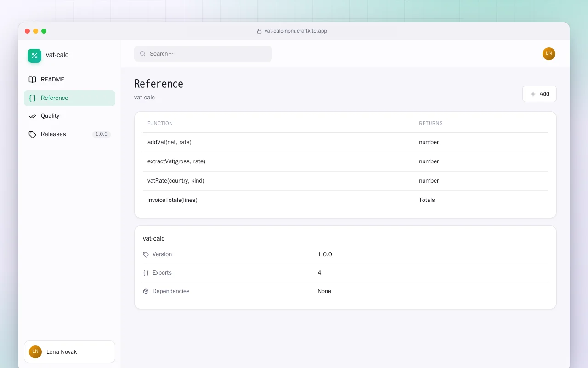
Task: Click the search magnifier icon
Action: [x=143, y=54]
